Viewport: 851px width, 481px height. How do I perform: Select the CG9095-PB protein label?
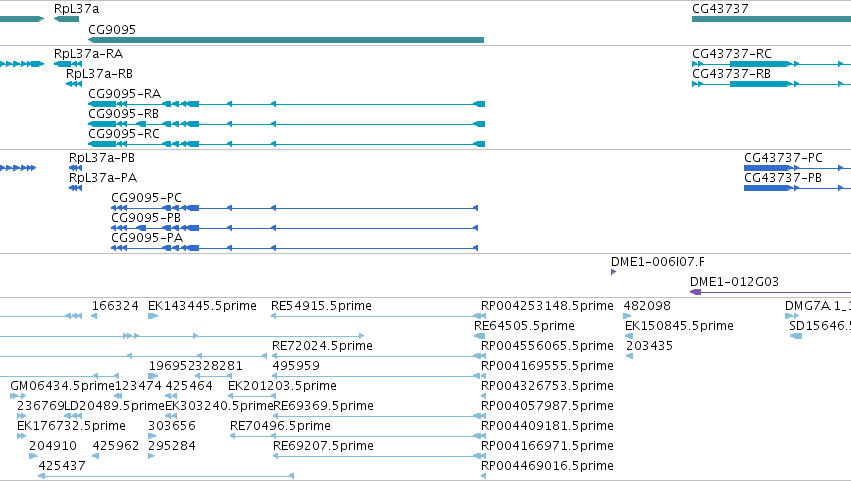click(146, 218)
